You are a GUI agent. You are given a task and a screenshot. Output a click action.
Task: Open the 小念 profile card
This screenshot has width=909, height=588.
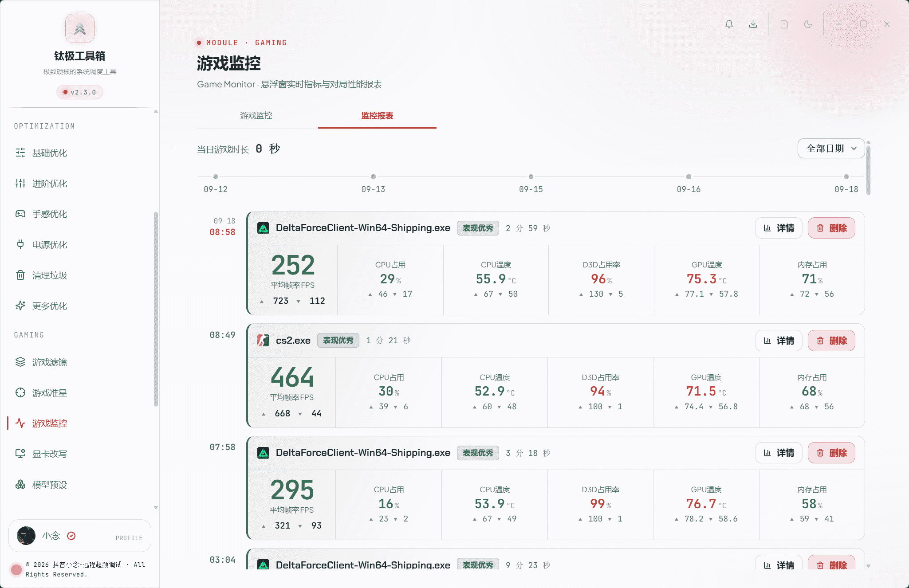click(80, 536)
